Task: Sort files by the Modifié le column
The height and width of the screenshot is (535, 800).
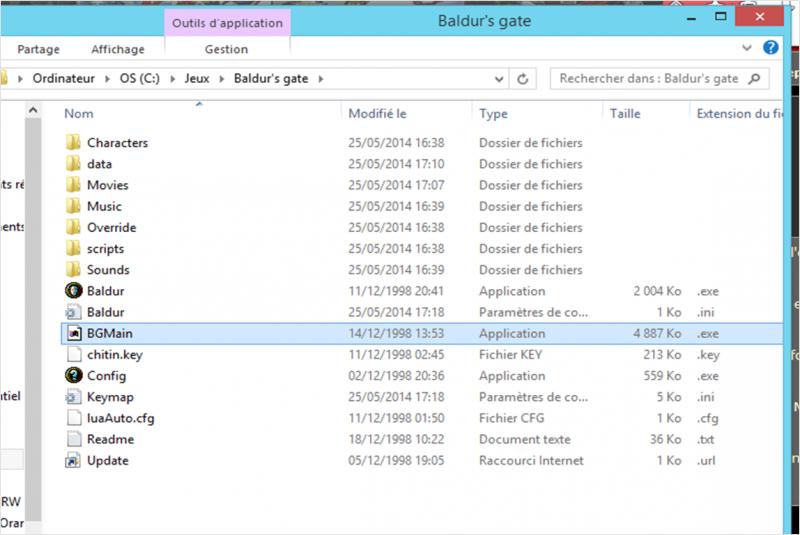Action: [x=378, y=113]
